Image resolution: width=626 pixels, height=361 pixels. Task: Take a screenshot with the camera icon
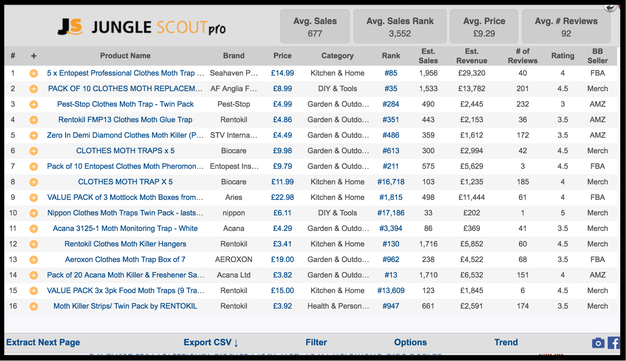[x=598, y=343]
